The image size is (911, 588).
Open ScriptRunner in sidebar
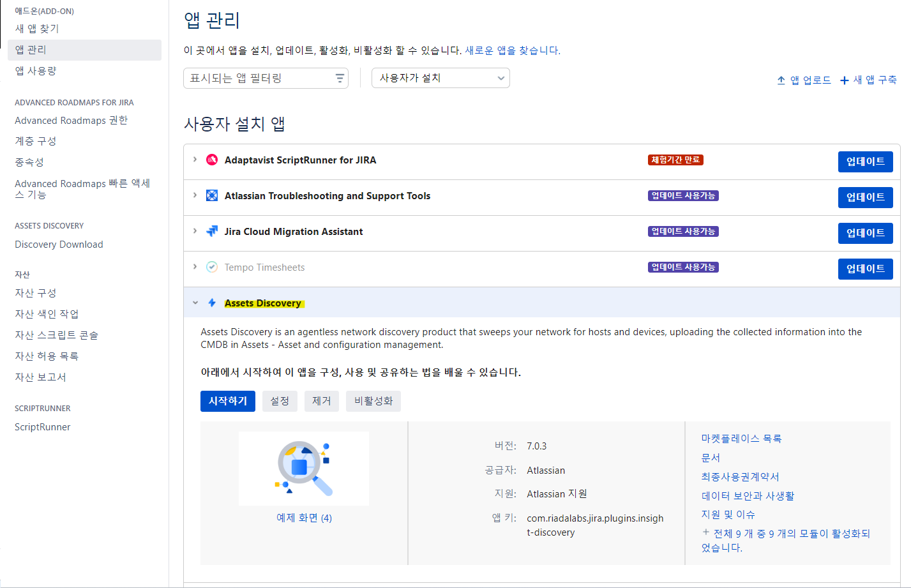pyautogui.click(x=43, y=427)
